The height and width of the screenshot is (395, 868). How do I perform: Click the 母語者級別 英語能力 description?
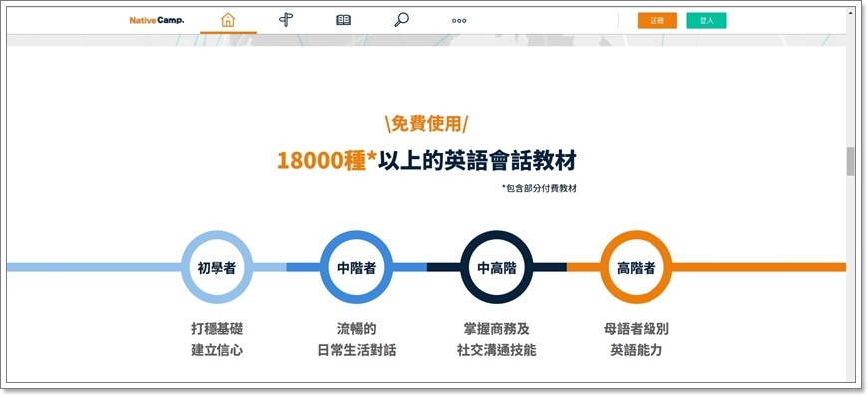(x=637, y=340)
